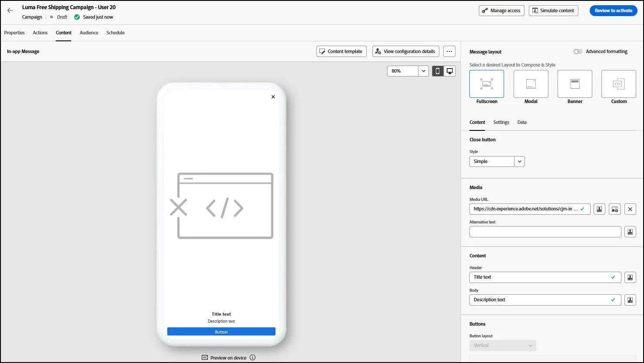Click Preview on device

[224, 358]
